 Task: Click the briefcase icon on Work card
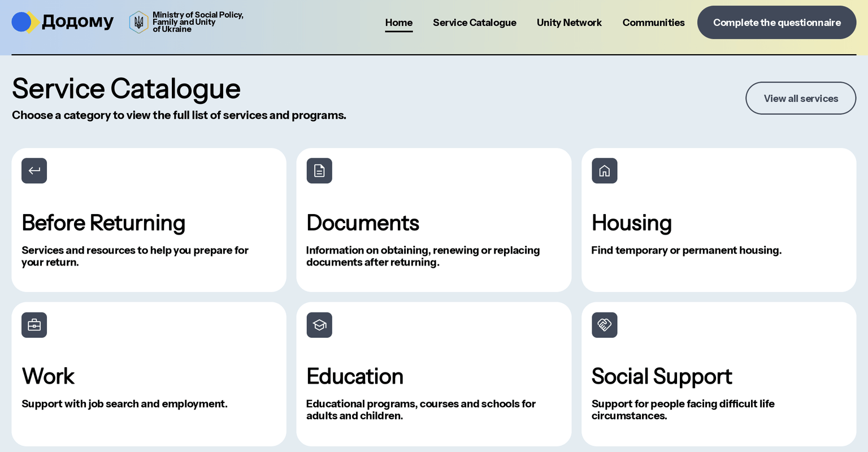[x=34, y=325]
